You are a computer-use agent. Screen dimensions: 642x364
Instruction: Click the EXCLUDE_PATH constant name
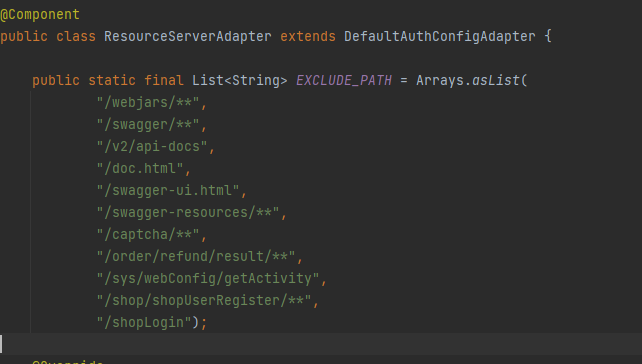point(344,80)
